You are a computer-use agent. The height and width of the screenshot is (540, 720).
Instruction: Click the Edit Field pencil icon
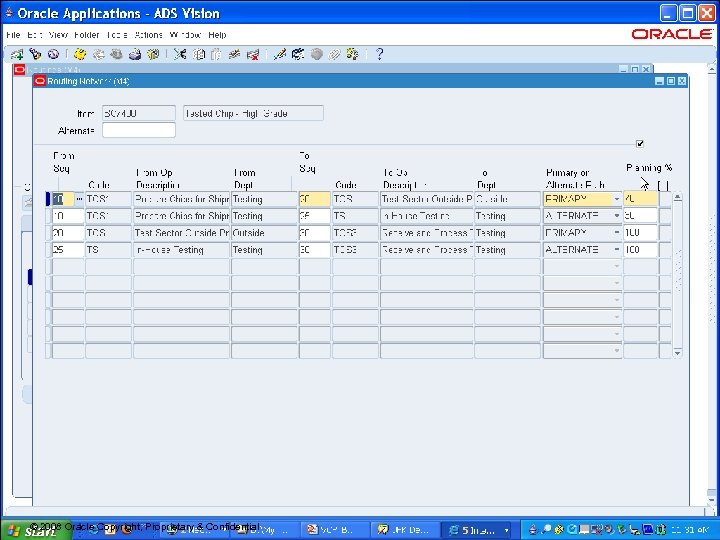click(279, 55)
